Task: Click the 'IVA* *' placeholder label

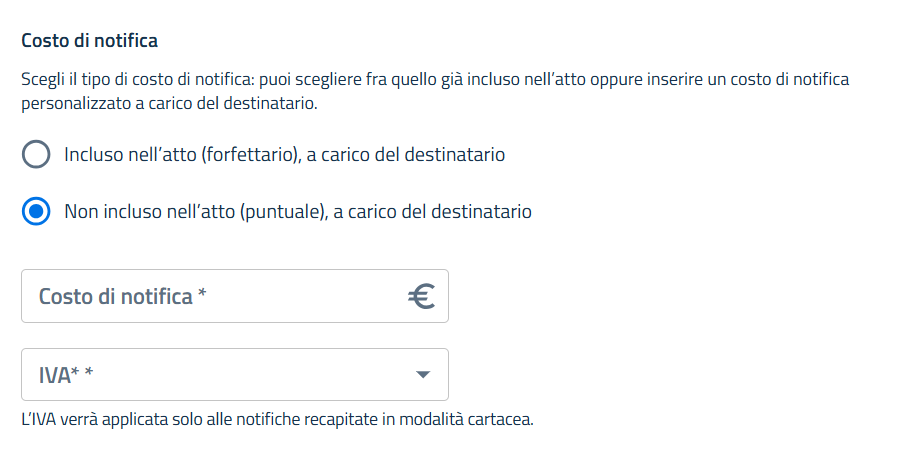Action: [x=60, y=375]
